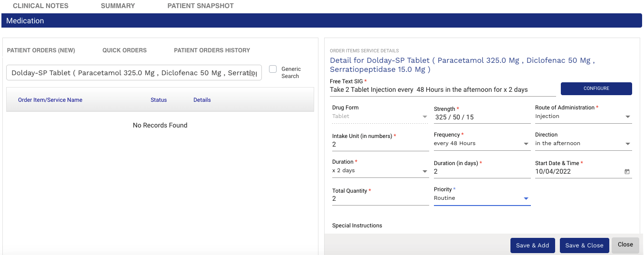Screen dimensions: 644x255
Task: Open the Duration dropdown
Action: (424, 171)
